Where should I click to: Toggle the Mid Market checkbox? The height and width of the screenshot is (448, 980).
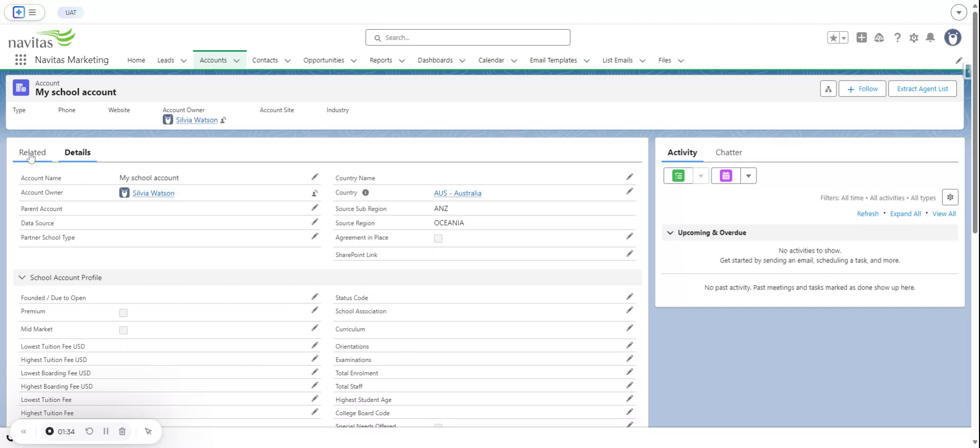[x=124, y=330]
